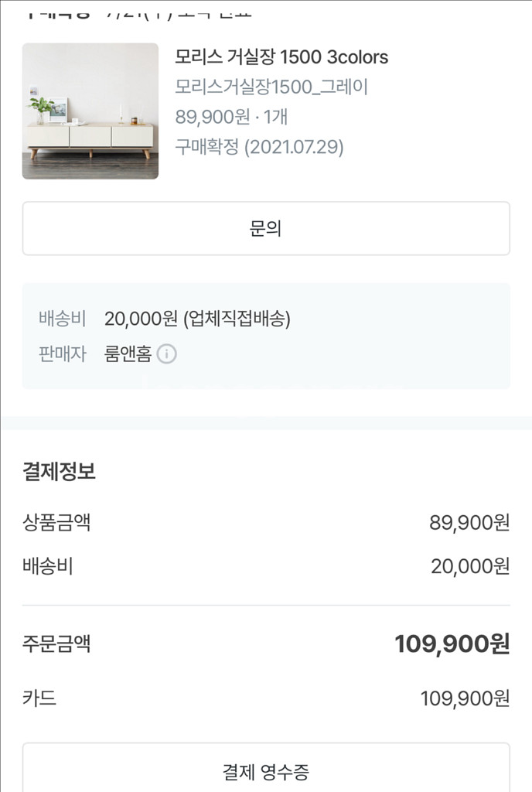Select the option text 모리스거실장1500_그레이

[271, 87]
